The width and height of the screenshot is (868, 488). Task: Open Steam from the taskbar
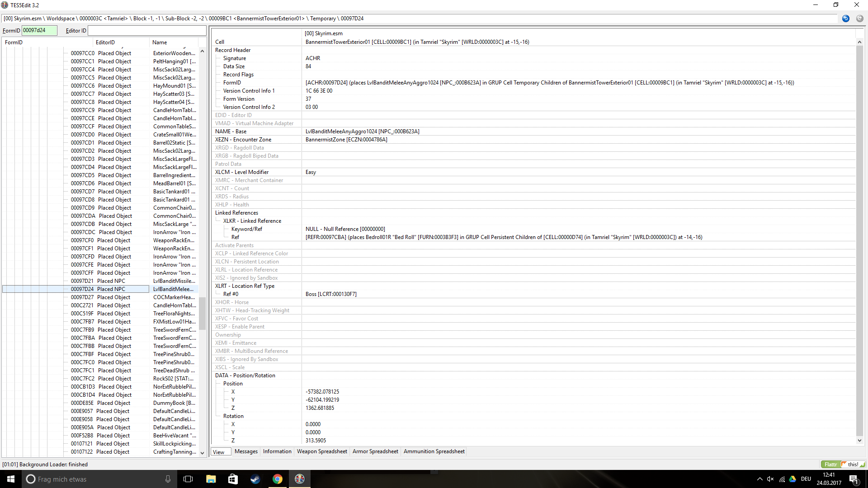point(255,479)
